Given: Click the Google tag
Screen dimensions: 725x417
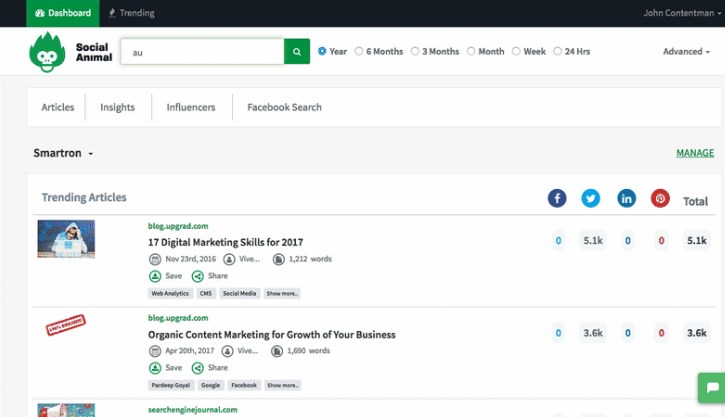Looking at the screenshot, I should pos(210,386).
